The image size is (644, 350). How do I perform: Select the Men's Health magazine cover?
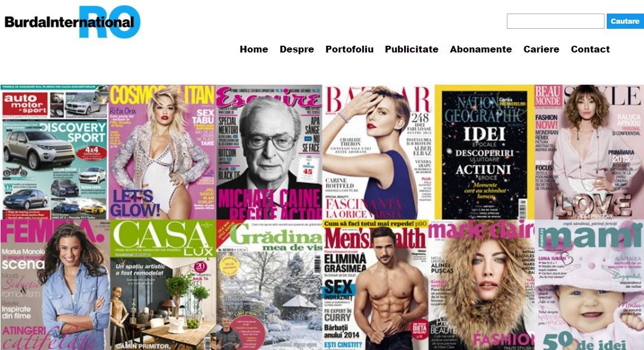coord(375,285)
